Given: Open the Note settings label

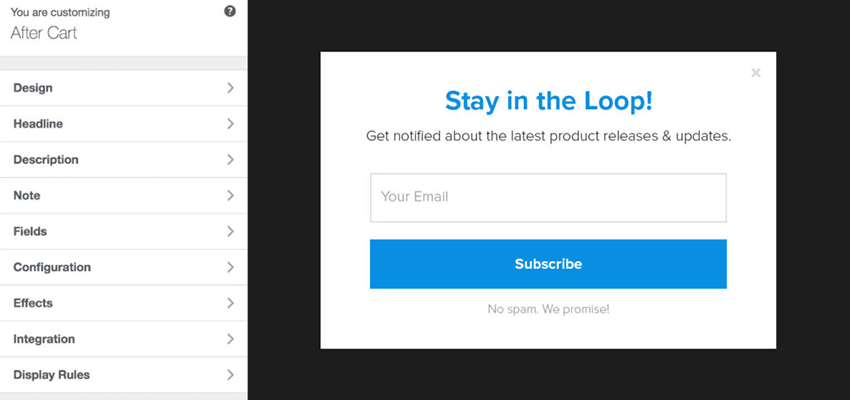Looking at the screenshot, I should [x=27, y=196].
